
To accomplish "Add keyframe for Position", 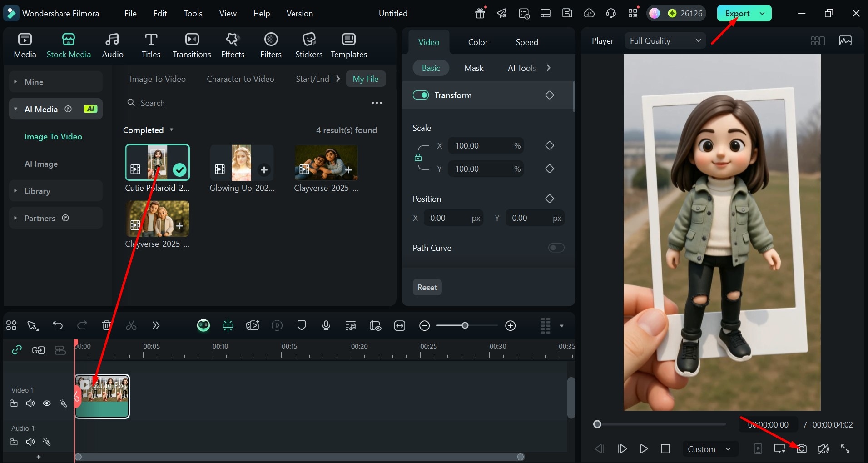I will [x=550, y=199].
